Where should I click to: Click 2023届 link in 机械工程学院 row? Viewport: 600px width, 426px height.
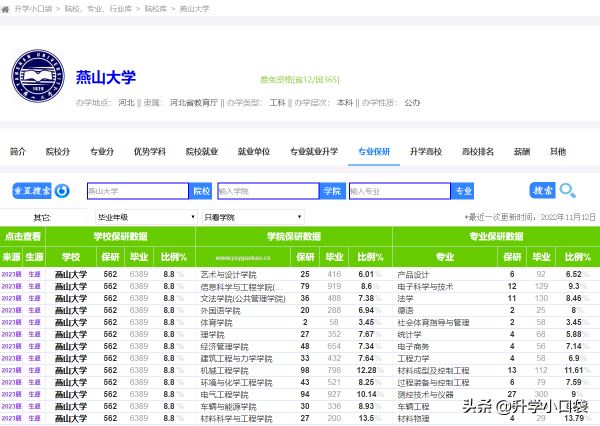(x=11, y=370)
